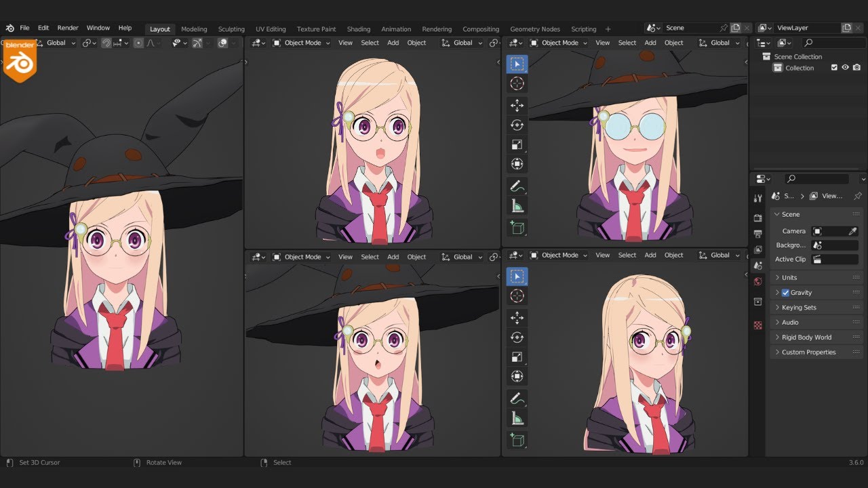Click the new scene icon beside Scene field
Image resolution: width=868 pixels, height=488 pixels.
coord(736,28)
